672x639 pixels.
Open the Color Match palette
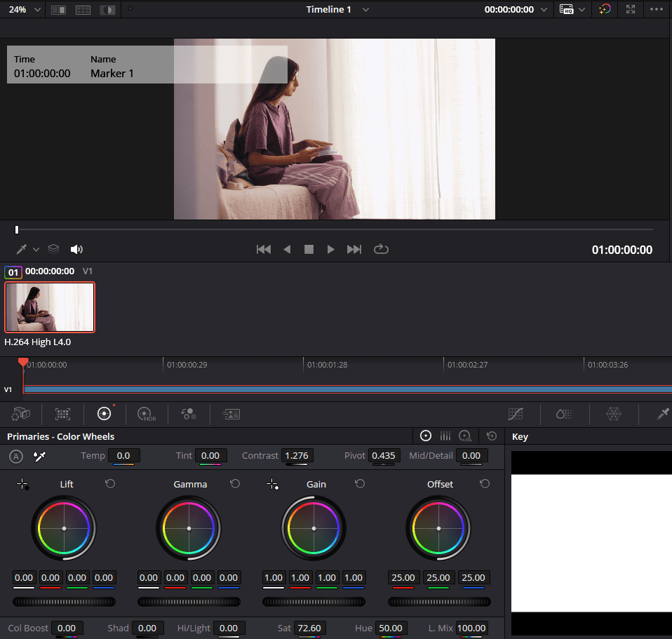[63, 415]
